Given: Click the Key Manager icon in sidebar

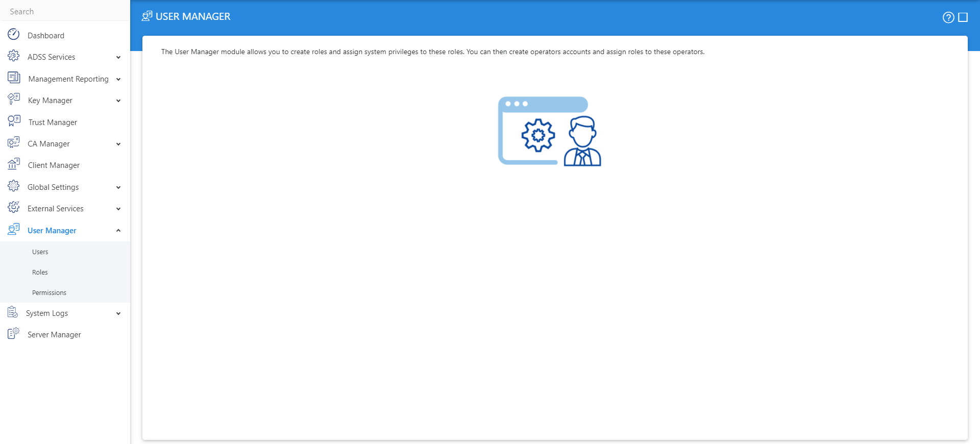Looking at the screenshot, I should coord(14,100).
